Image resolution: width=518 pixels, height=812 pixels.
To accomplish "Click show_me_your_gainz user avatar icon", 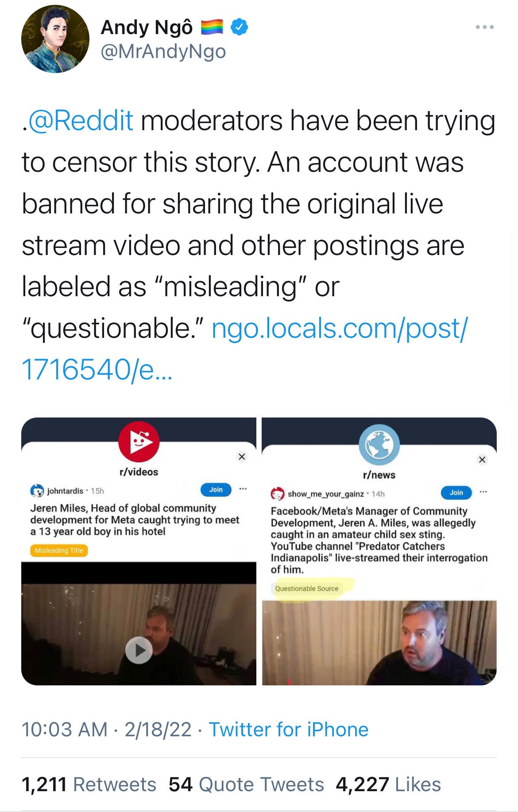I will [278, 494].
